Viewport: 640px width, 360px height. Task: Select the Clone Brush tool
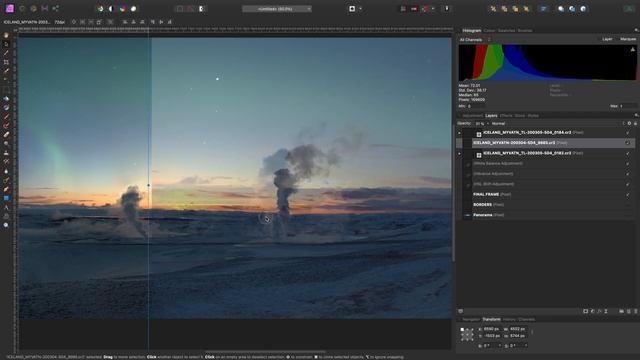[x=6, y=153]
